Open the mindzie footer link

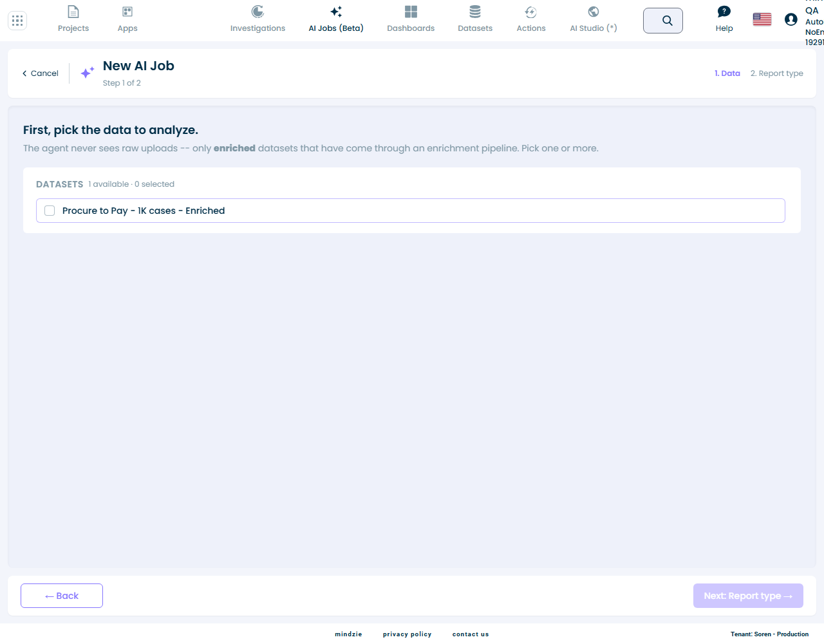click(348, 634)
